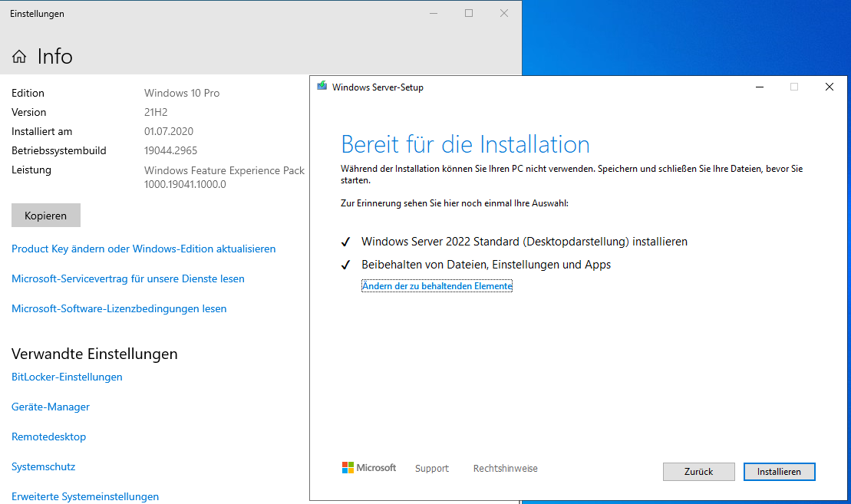851x504 pixels.
Task: Close the Windows Server-Setup window
Action: 829,87
